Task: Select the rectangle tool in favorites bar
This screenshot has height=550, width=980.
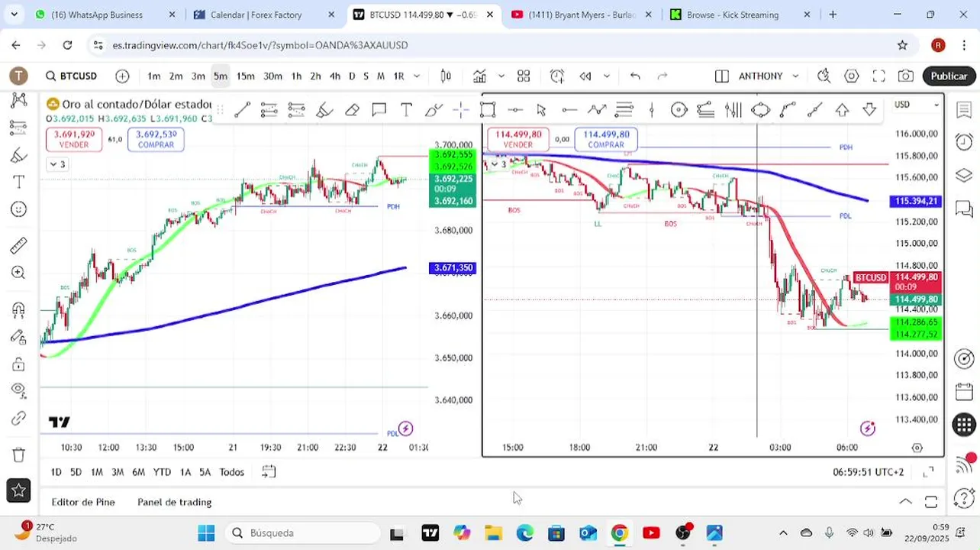Action: [x=488, y=110]
